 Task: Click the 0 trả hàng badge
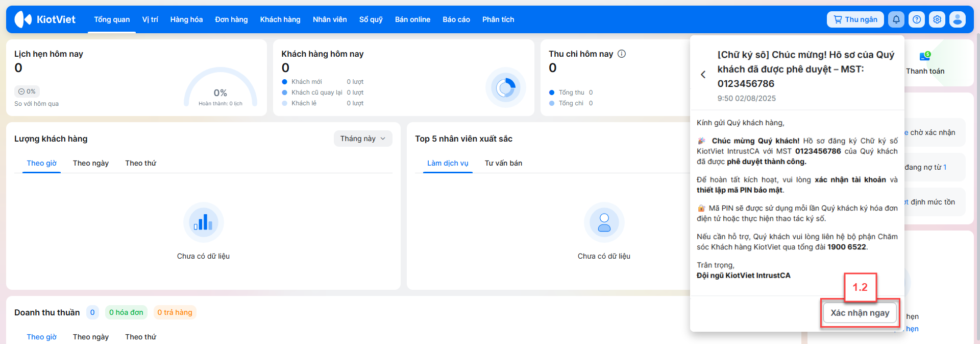pos(175,312)
